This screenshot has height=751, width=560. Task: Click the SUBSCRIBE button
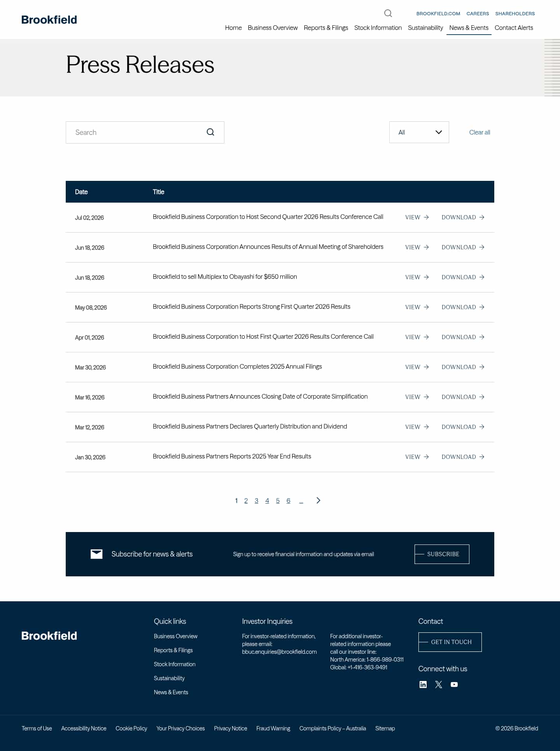[x=442, y=554]
